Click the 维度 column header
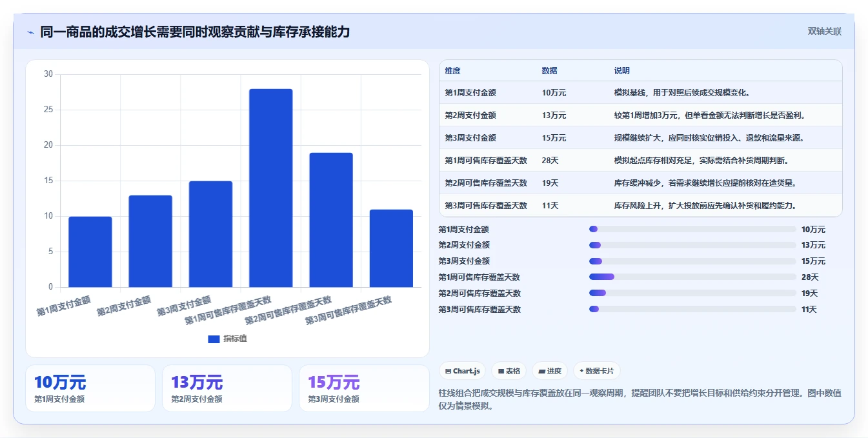Image resolution: width=868 pixels, height=438 pixels. pos(453,71)
